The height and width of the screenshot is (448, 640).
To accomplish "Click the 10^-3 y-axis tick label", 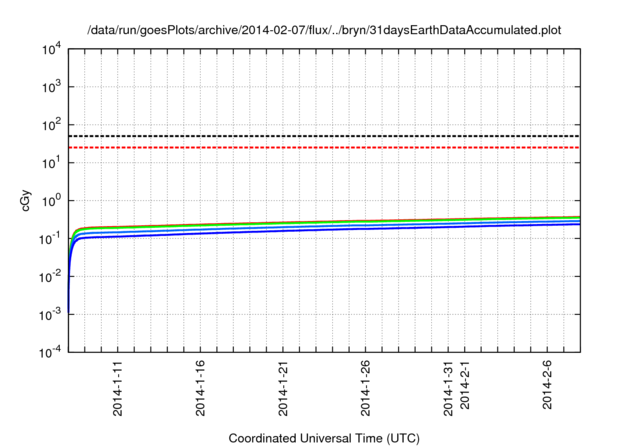I will click(51, 315).
